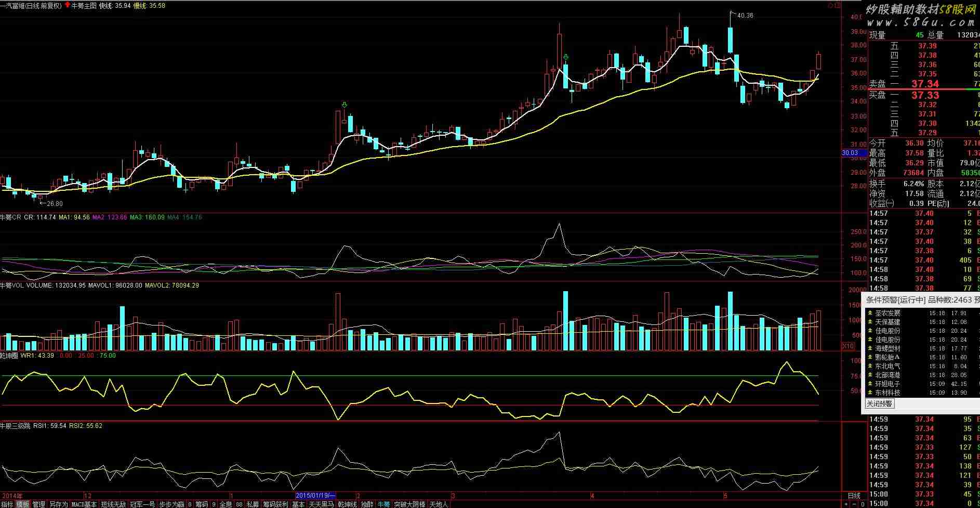
Task: Click the alert icon beside 东北电气
Action: 870,366
